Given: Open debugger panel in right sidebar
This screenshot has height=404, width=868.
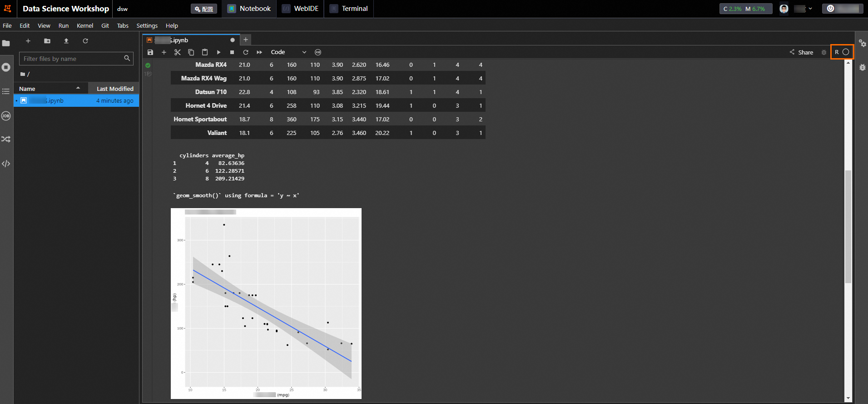Looking at the screenshot, I should [862, 67].
